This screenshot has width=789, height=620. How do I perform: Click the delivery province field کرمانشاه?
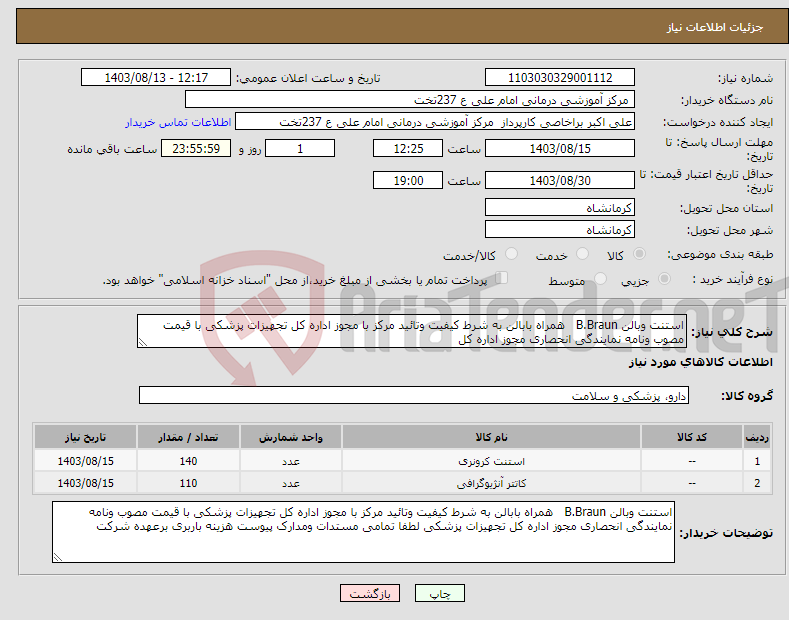pyautogui.click(x=560, y=207)
